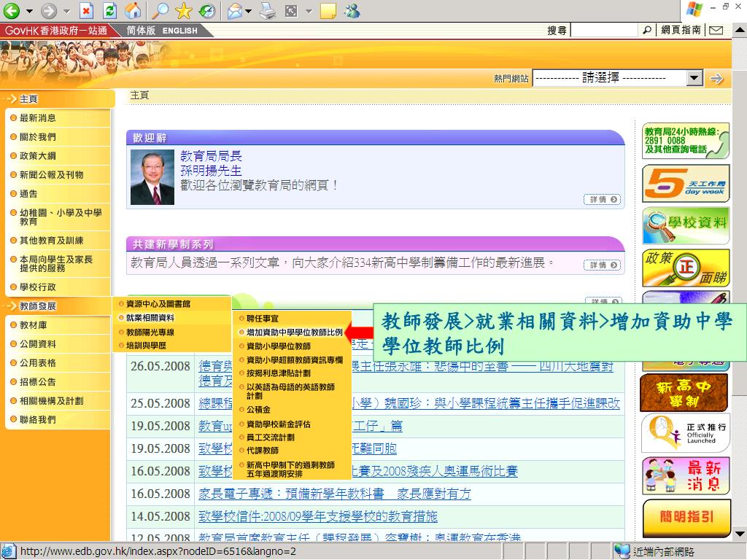This screenshot has width=747, height=560.
Task: Select 增加資助中學學位教師比例 in submenu
Action: [x=294, y=332]
